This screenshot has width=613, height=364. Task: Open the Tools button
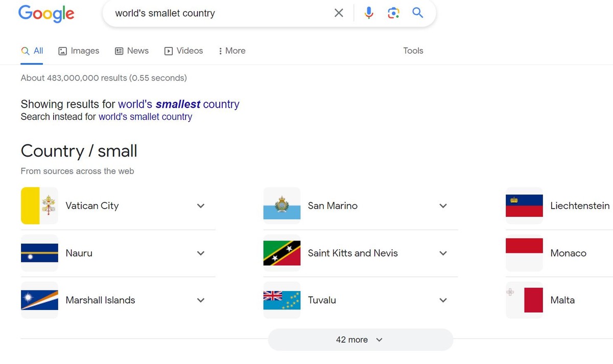[x=413, y=51]
